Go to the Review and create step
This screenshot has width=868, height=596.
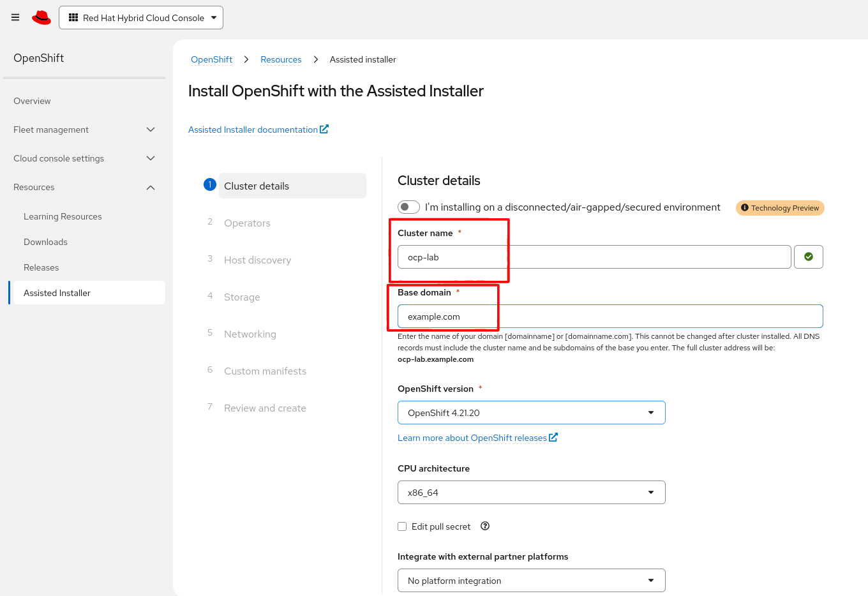click(x=265, y=408)
